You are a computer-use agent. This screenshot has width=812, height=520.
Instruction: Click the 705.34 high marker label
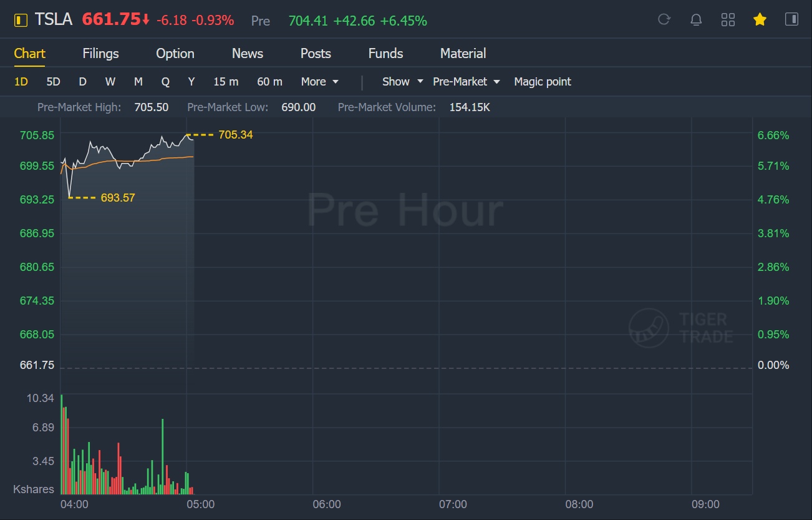(236, 135)
